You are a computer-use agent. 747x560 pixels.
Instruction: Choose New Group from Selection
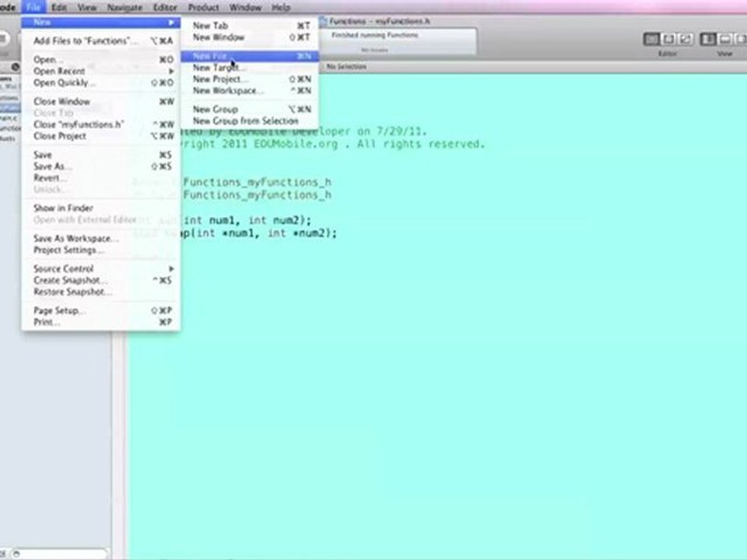[x=250, y=121]
